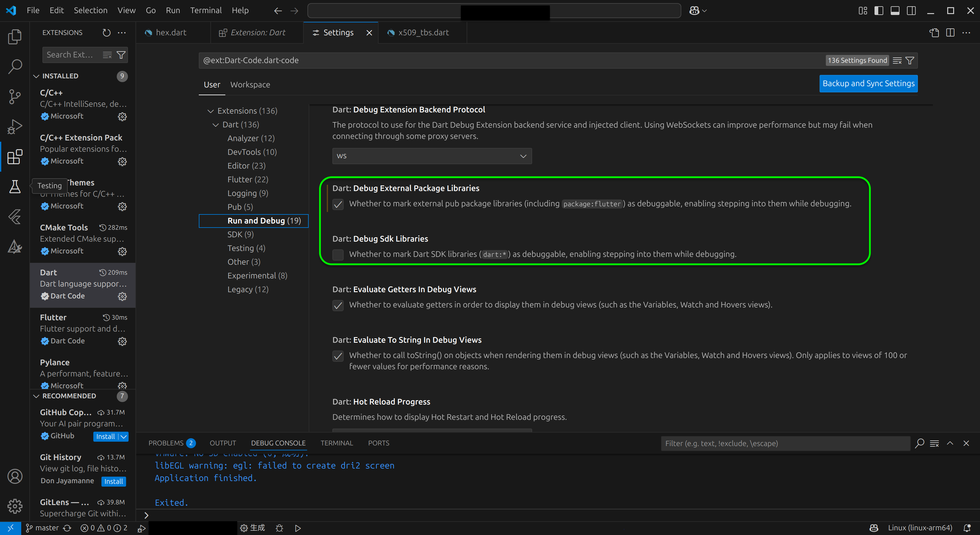Toggle the Primary Side Bar layout icon
980x535 pixels.
[x=879, y=11]
